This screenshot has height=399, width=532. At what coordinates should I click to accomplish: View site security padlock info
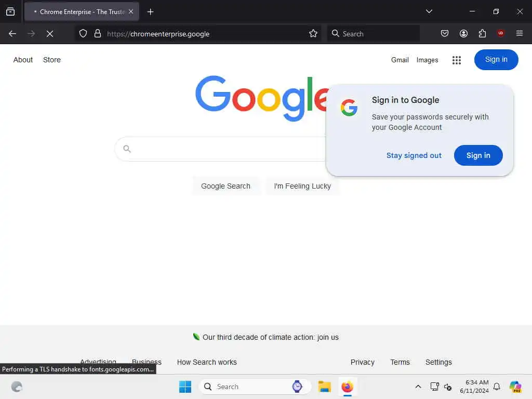pos(98,34)
